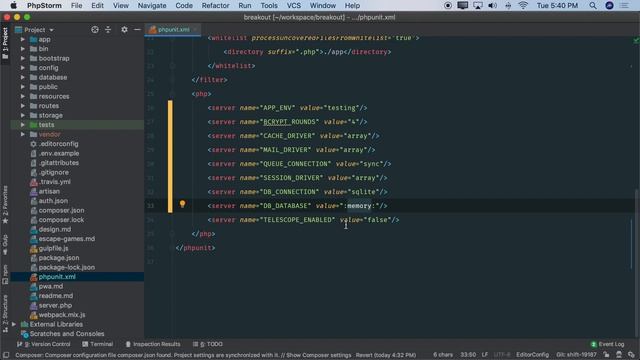Expand External Libraries node
Image resolution: width=640 pixels, height=360 pixels.
(x=14, y=324)
